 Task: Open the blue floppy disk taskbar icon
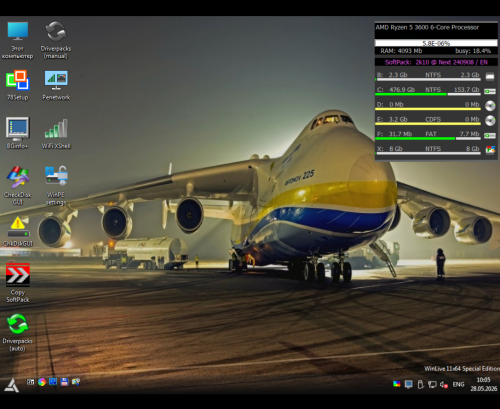click(64, 382)
